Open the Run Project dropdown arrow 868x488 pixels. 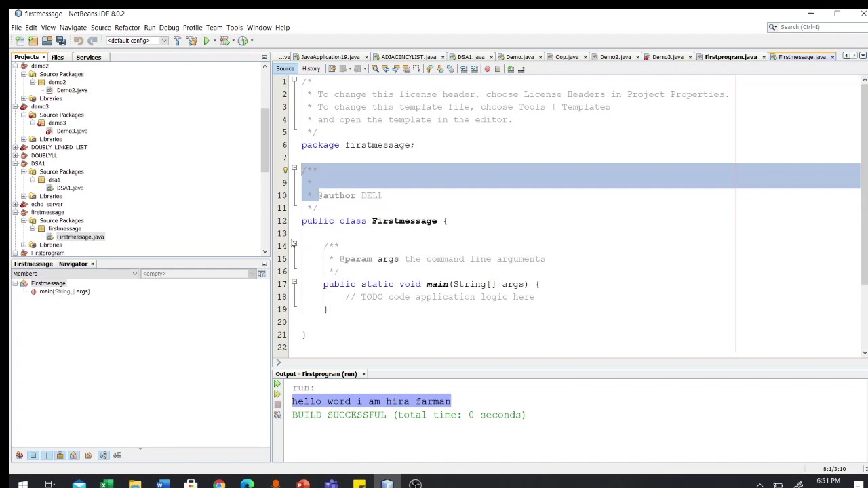tap(214, 41)
